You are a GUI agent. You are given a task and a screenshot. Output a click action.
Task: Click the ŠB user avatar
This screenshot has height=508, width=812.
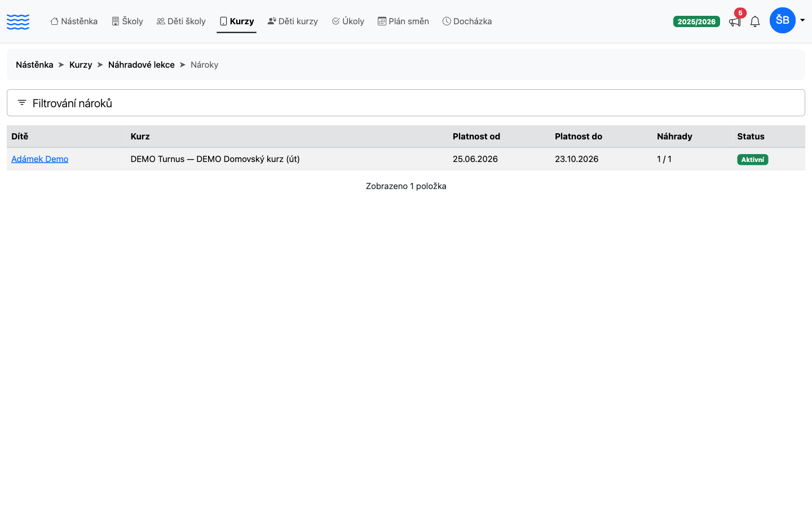[x=783, y=20]
